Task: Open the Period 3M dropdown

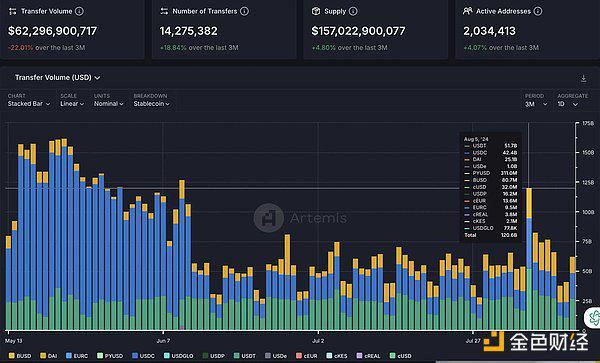Action: 536,104
